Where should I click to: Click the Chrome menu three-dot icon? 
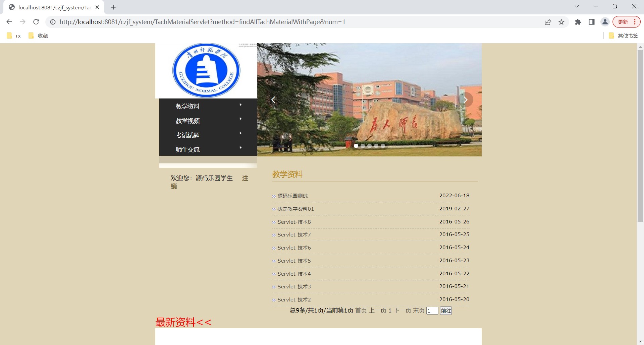[x=635, y=22]
